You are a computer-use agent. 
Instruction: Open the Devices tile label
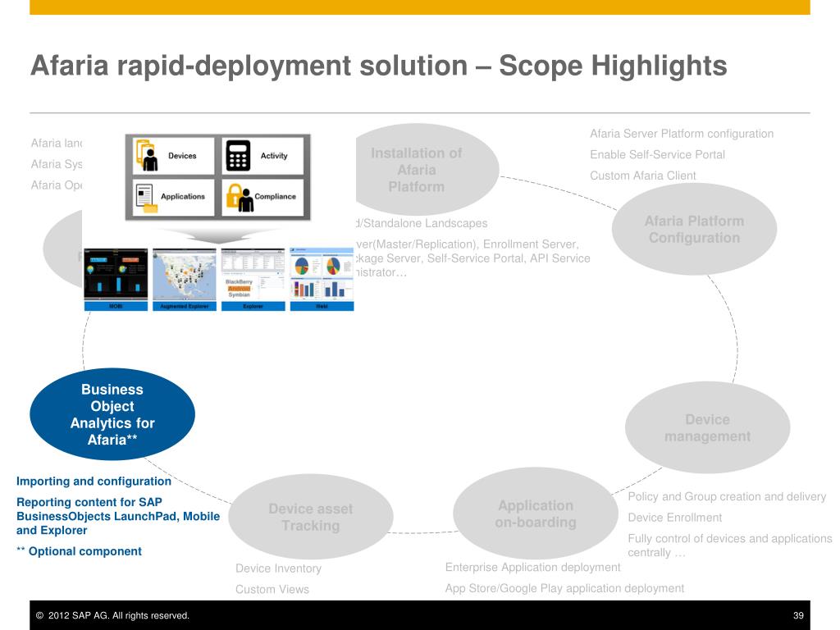click(x=182, y=156)
